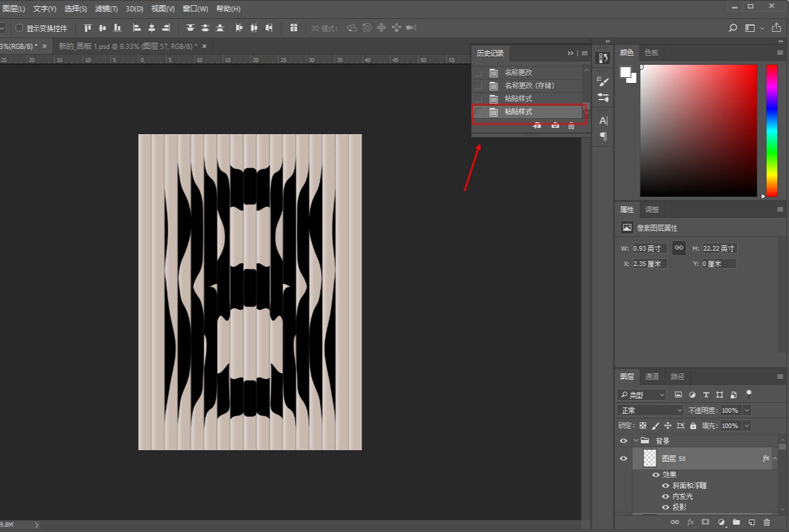Click the auto-align layers icon

293,28
